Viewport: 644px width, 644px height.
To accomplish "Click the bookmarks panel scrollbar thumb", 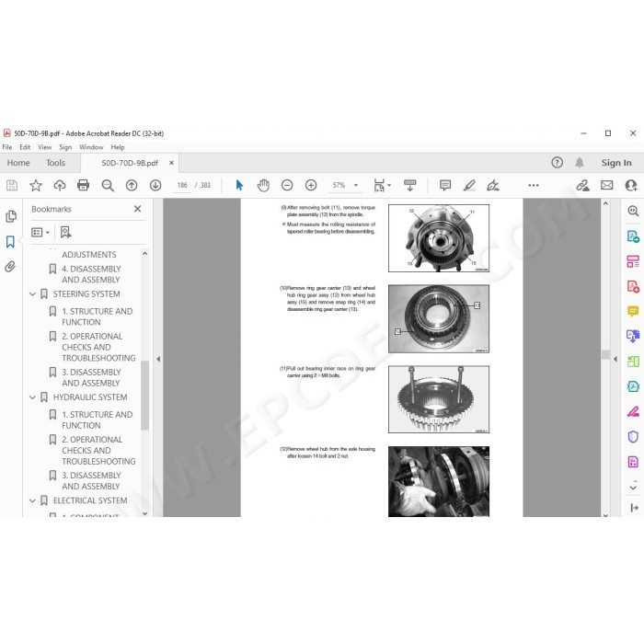I will (x=144, y=395).
